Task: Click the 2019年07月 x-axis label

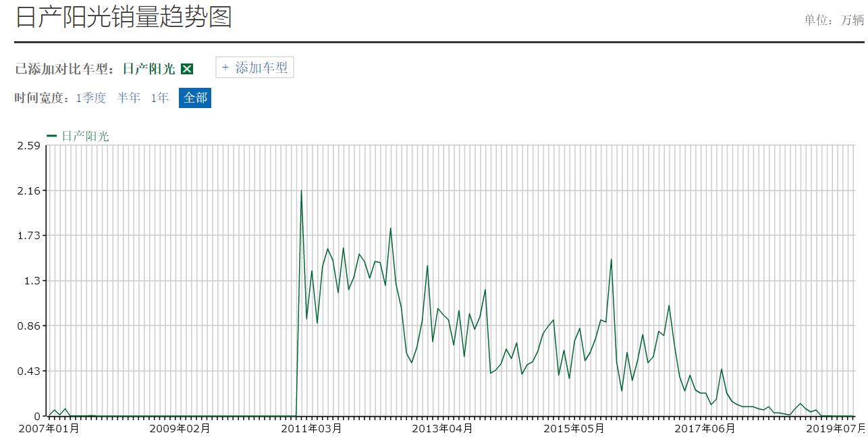Action: [836, 428]
